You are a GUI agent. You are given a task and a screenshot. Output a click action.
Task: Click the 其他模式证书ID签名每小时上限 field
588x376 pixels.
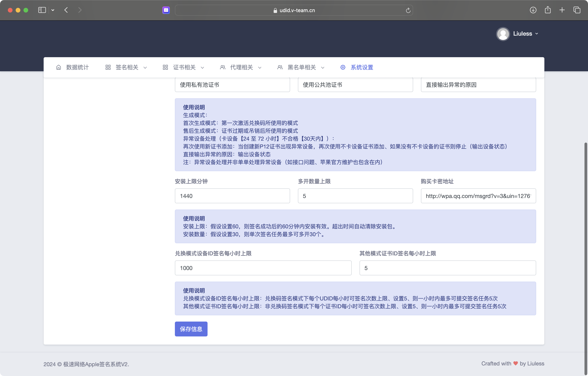tap(448, 268)
